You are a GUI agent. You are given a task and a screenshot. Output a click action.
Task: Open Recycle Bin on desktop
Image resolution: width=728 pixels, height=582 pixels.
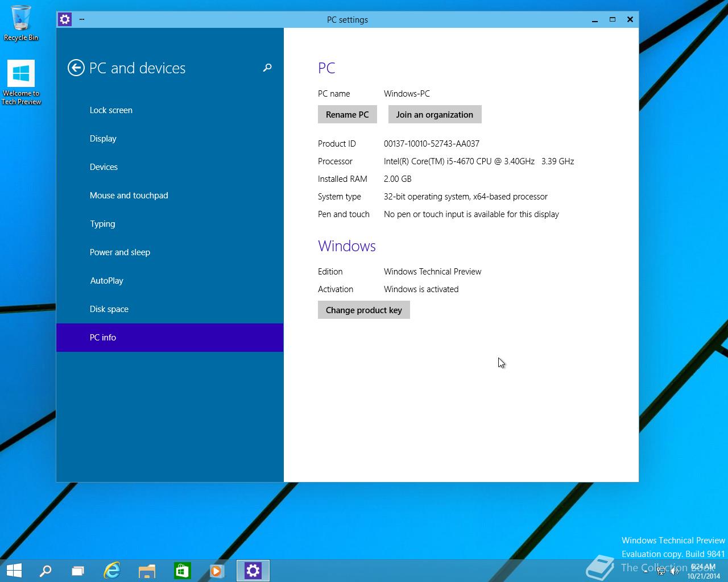coord(21,23)
